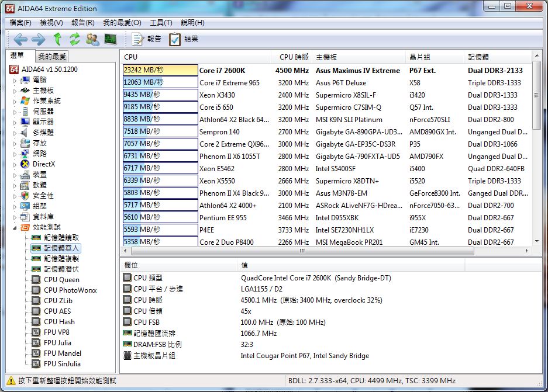The height and width of the screenshot is (392, 548).
Task: Select the 效能測試 benchmark icon
Action: click(25, 228)
